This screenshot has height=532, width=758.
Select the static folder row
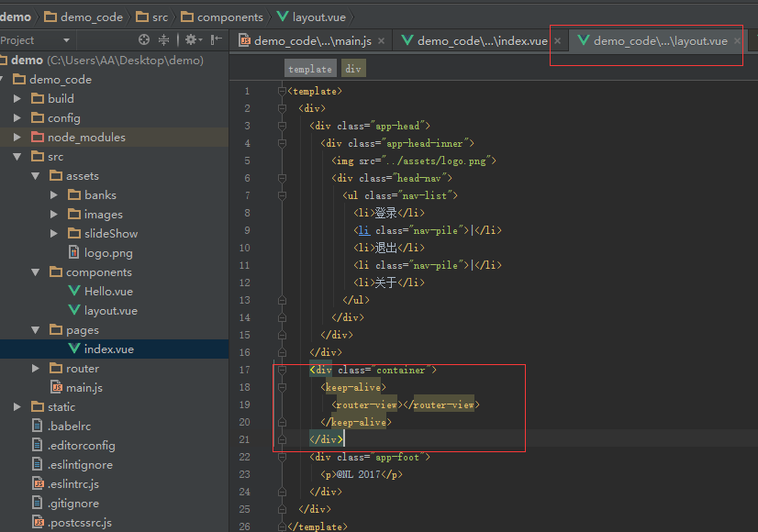[x=114, y=407]
